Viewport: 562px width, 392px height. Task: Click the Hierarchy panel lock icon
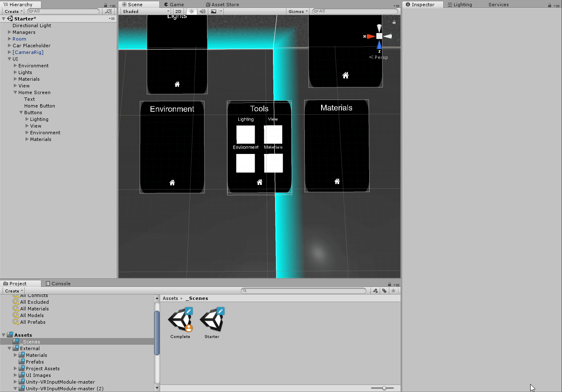pos(105,5)
